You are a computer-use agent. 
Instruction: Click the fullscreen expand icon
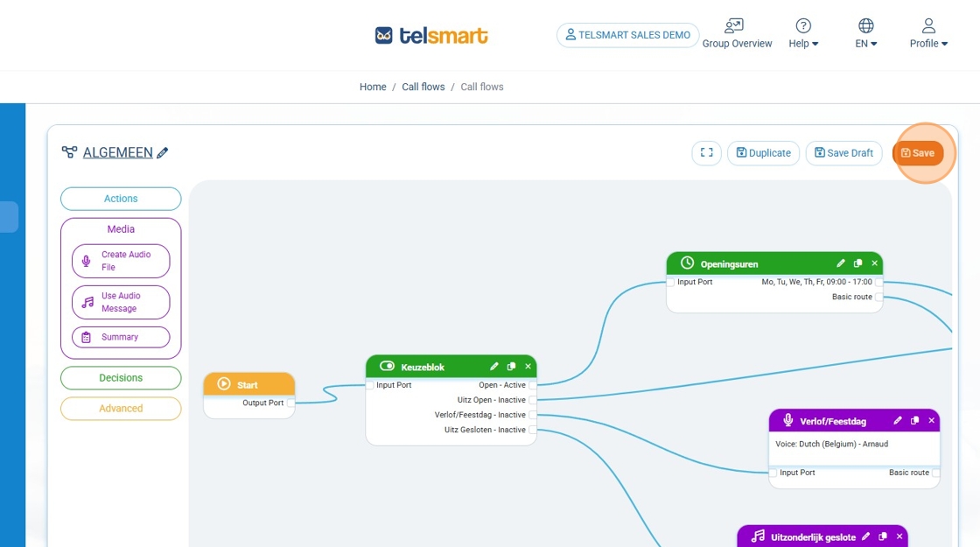click(x=706, y=153)
